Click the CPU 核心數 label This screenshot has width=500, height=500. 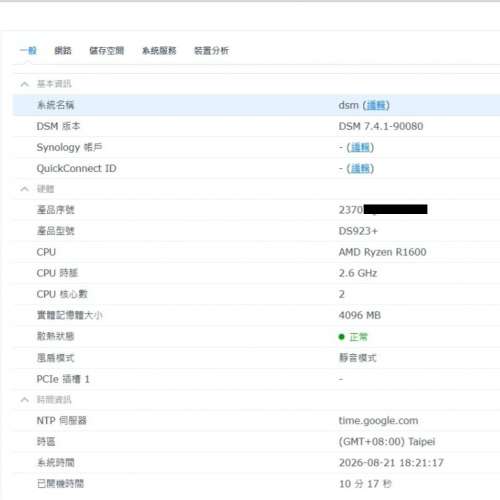tap(62, 294)
